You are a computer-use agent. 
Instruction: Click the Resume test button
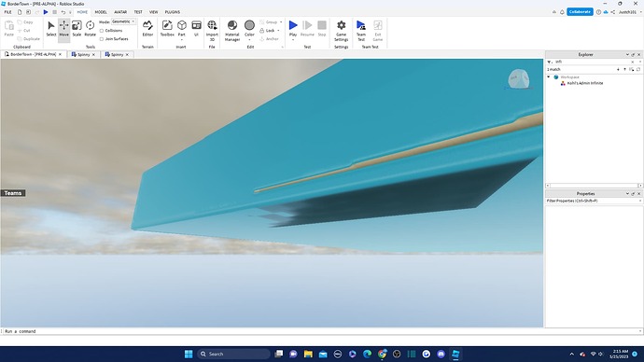(307, 29)
